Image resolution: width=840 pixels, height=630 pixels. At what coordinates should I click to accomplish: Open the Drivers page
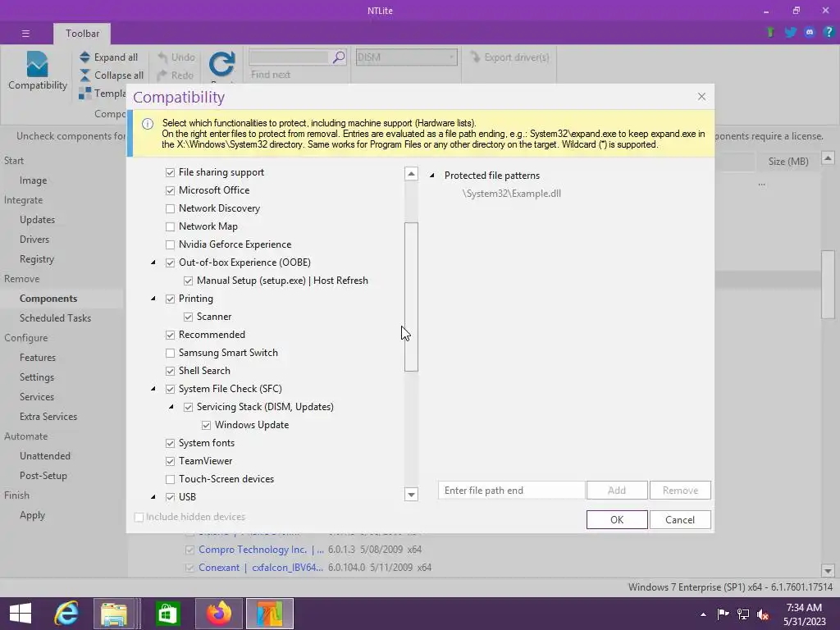[x=34, y=240]
